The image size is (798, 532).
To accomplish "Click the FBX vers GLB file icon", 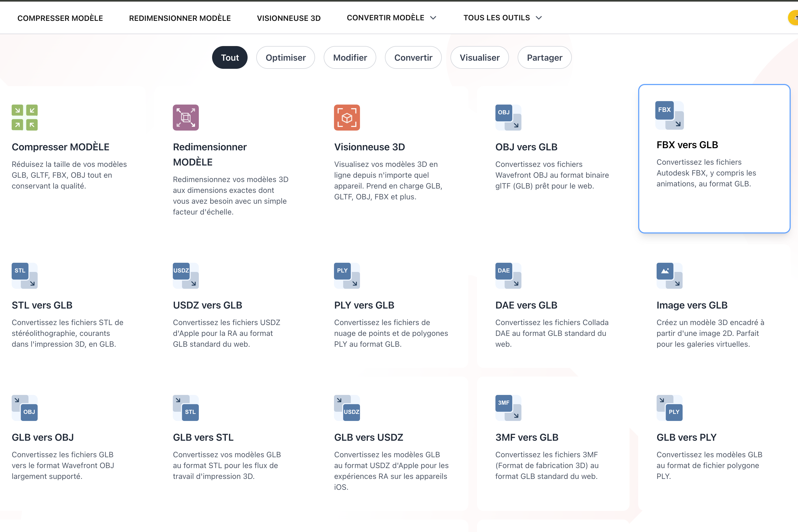I will coord(669,115).
